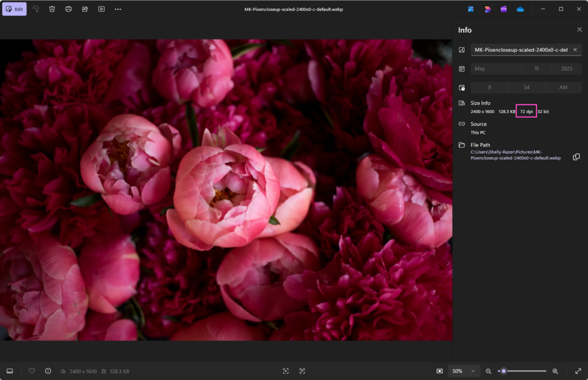This screenshot has width=588, height=380.
Task: Select the minutes field showing 54
Action: (x=526, y=87)
